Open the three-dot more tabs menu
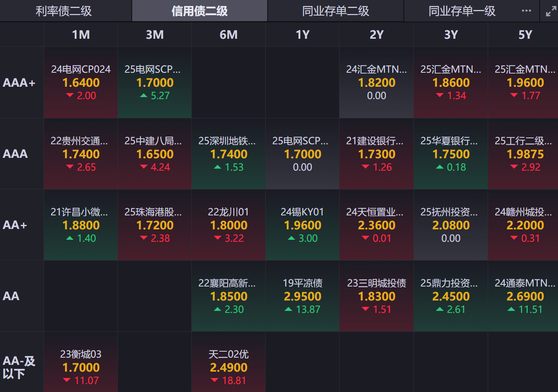The height and width of the screenshot is (392, 558). point(526,11)
